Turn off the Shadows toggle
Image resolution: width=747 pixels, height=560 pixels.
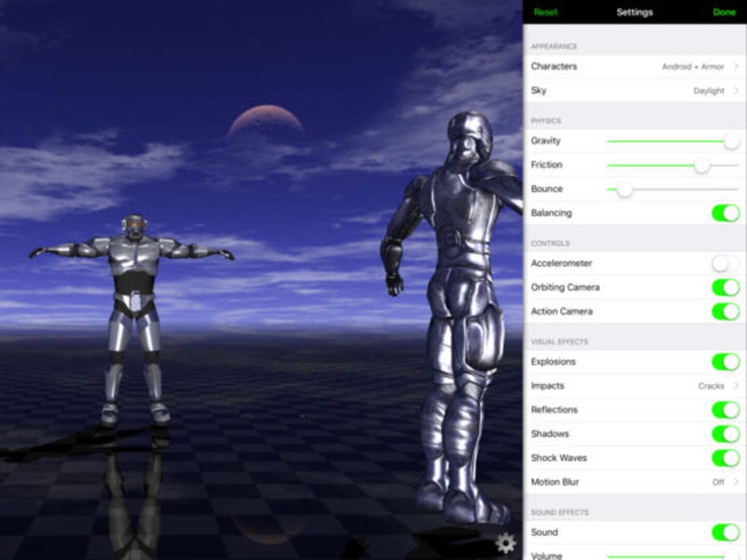[x=725, y=434]
